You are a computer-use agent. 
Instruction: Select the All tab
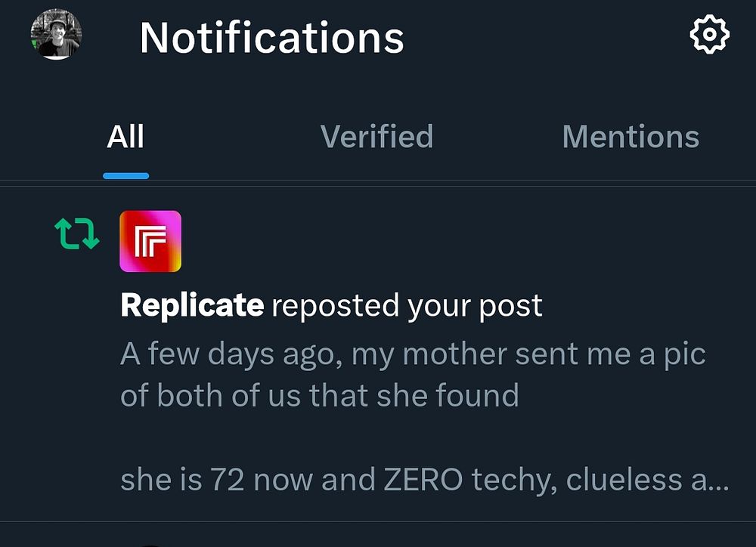coord(125,138)
